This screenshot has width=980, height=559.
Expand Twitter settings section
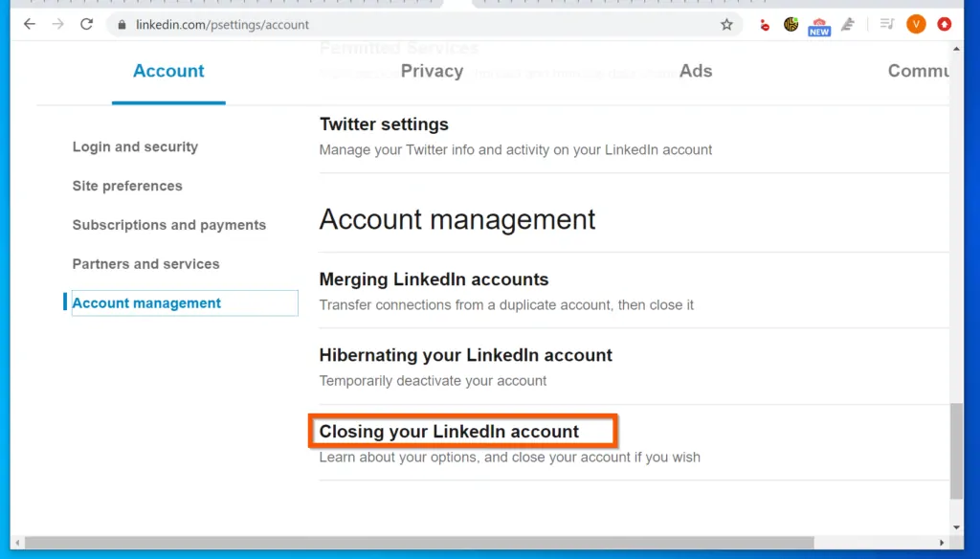pos(384,124)
